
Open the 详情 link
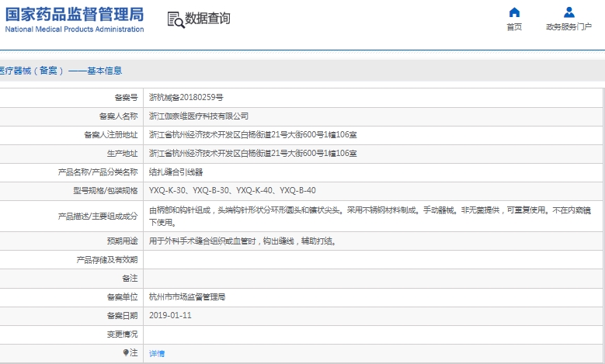tap(157, 353)
